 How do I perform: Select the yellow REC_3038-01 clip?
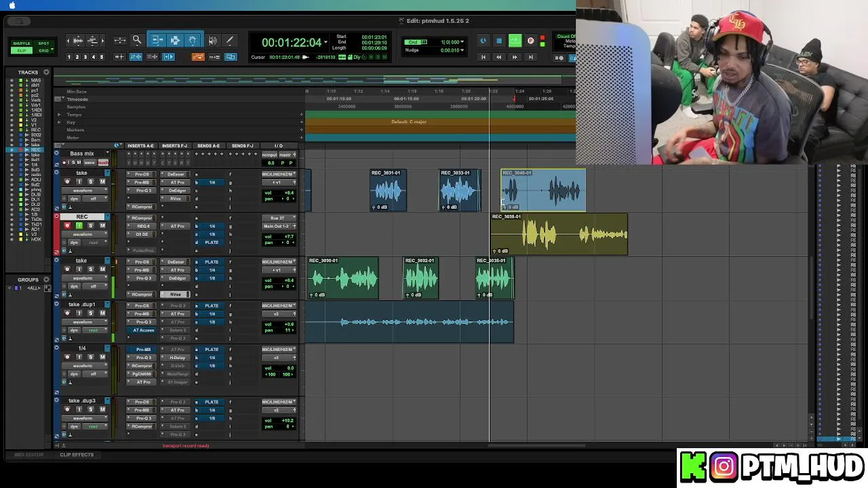pos(559,234)
